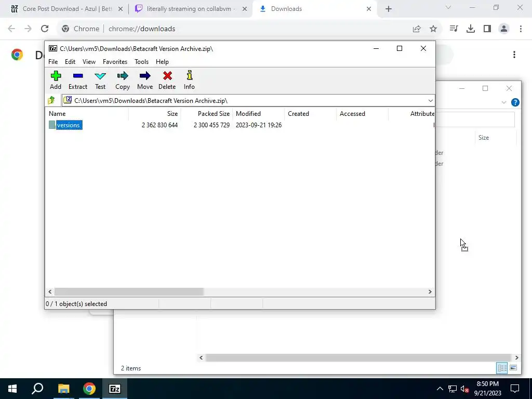Image resolution: width=532 pixels, height=399 pixels.
Task: Open 7-Zip from the taskbar
Action: pos(115,389)
